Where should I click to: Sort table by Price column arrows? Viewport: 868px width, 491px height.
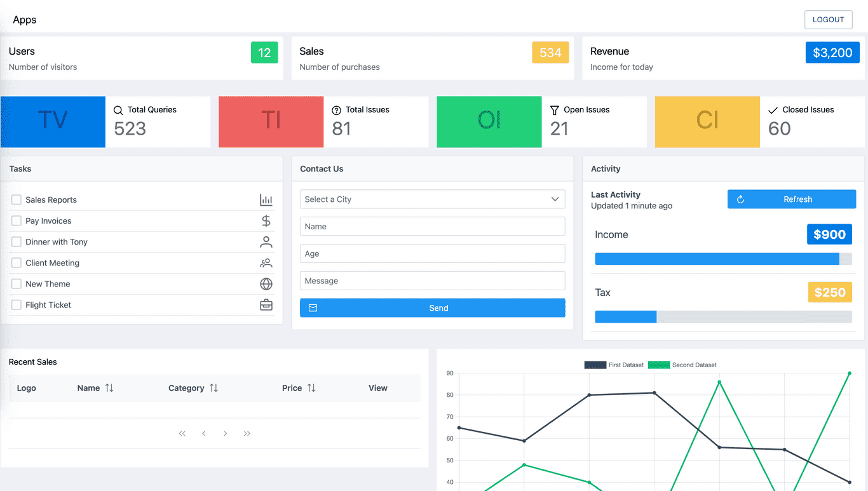tap(311, 387)
